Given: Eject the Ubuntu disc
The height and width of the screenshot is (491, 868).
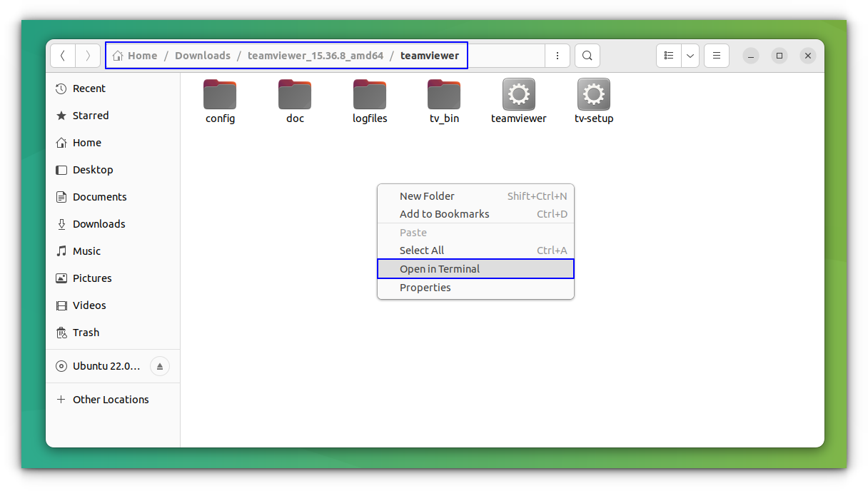Looking at the screenshot, I should pos(160,367).
